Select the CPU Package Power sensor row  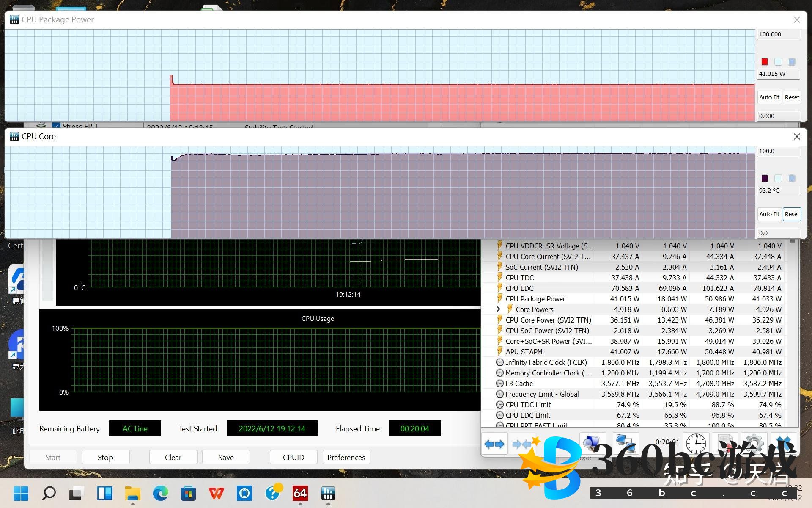[x=535, y=299]
